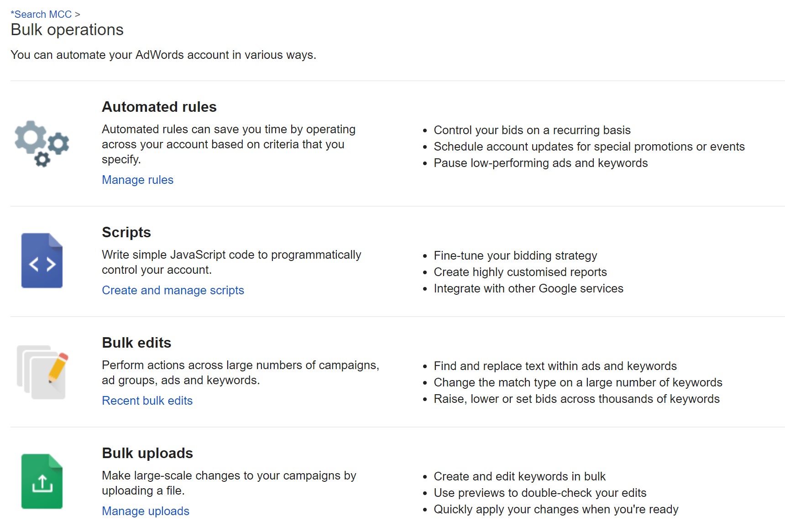
Task: Click the Scripts section heading
Action: [x=126, y=232]
